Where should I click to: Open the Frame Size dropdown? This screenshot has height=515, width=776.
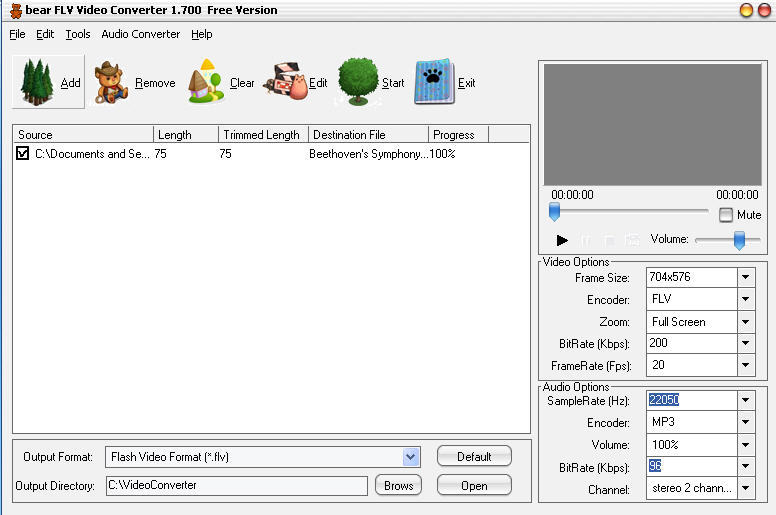(745, 278)
